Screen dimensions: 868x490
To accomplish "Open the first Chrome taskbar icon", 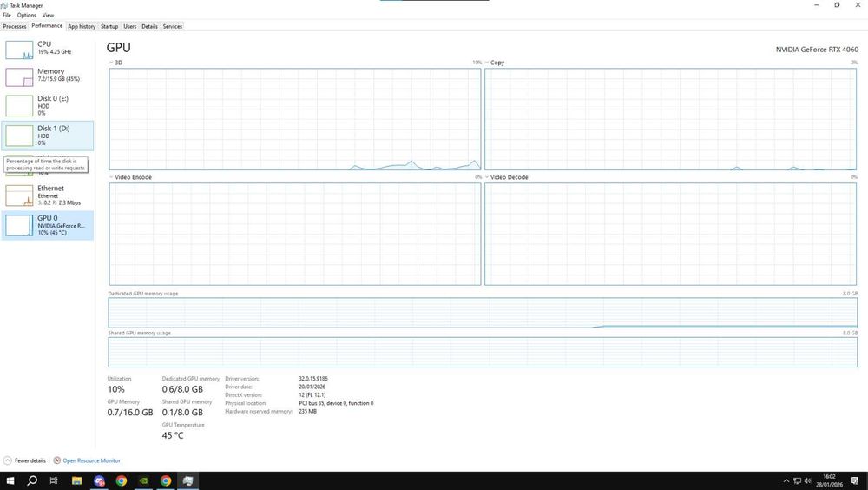I will (x=122, y=480).
